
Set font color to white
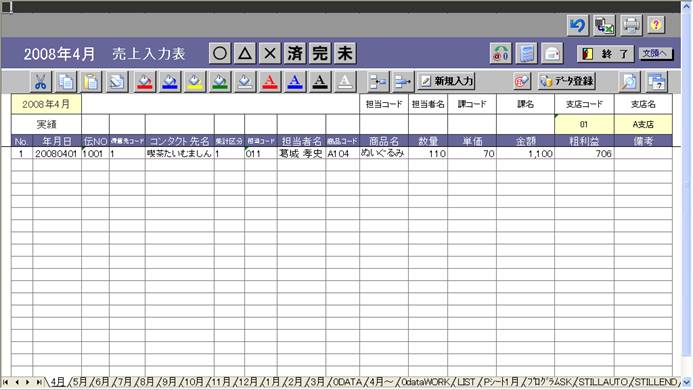pyautogui.click(x=345, y=82)
